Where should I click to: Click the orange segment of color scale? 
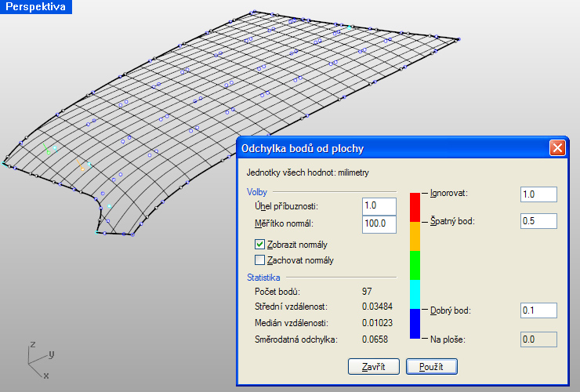click(415, 237)
